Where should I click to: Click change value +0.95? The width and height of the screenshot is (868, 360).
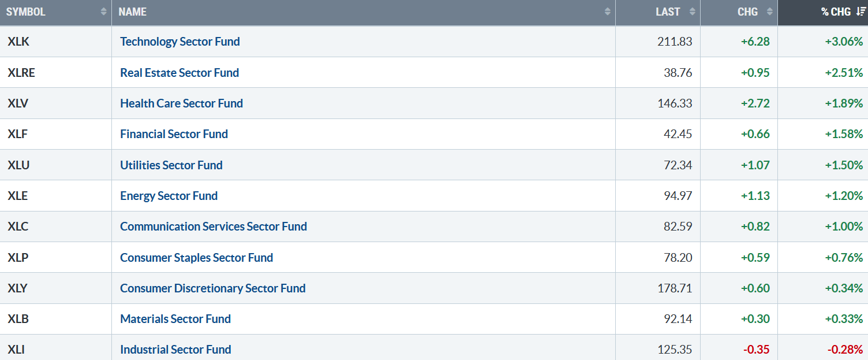pos(755,72)
